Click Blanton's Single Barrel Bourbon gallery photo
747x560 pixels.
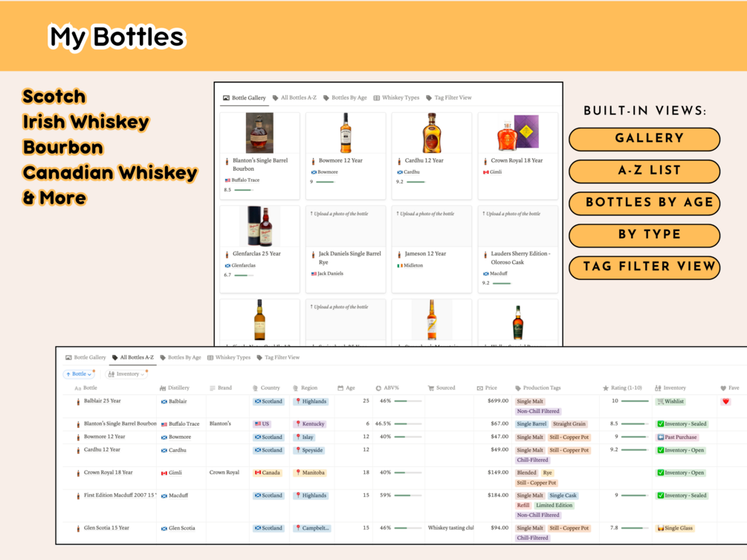(259, 133)
